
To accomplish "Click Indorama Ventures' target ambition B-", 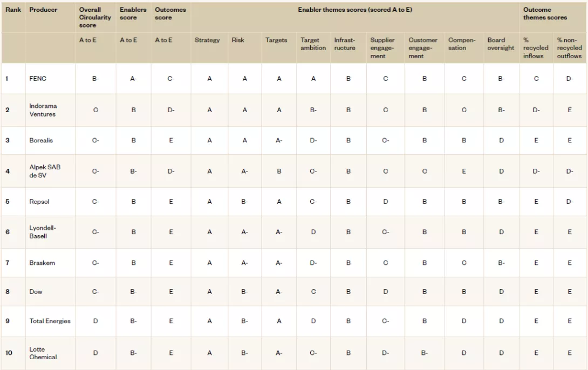I will click(x=313, y=110).
